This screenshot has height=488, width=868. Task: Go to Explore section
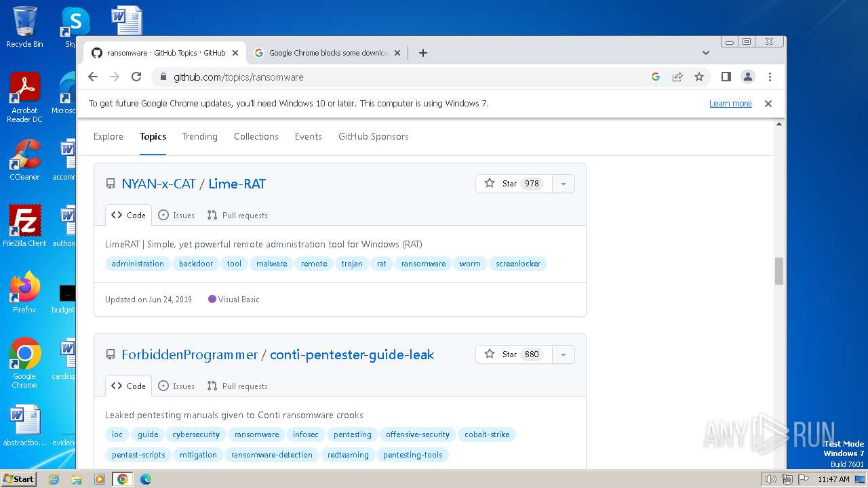[x=108, y=136]
